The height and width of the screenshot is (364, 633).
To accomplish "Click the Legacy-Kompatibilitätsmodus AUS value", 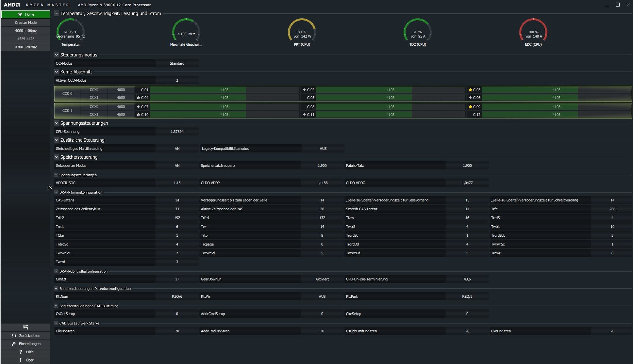I will [323, 149].
